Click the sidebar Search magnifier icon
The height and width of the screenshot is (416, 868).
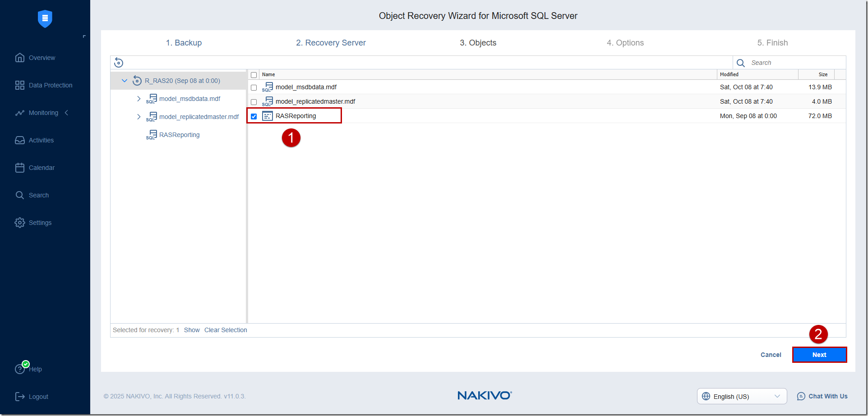(x=20, y=195)
